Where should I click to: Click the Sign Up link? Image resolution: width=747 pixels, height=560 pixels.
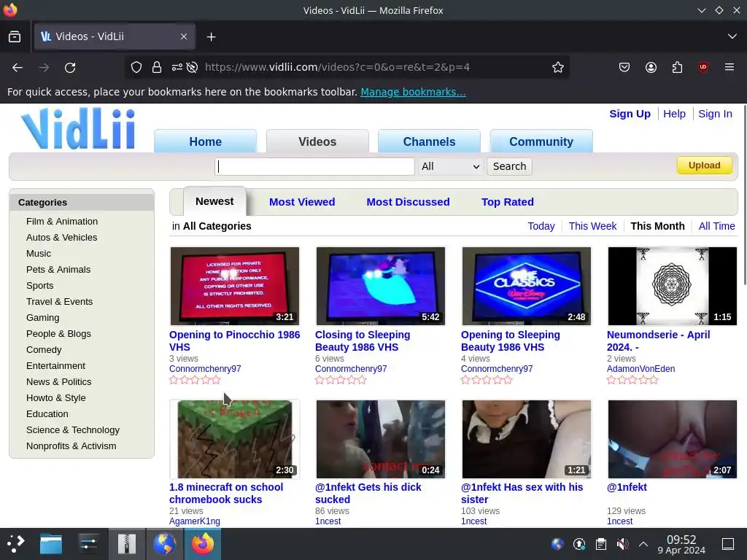[630, 114]
